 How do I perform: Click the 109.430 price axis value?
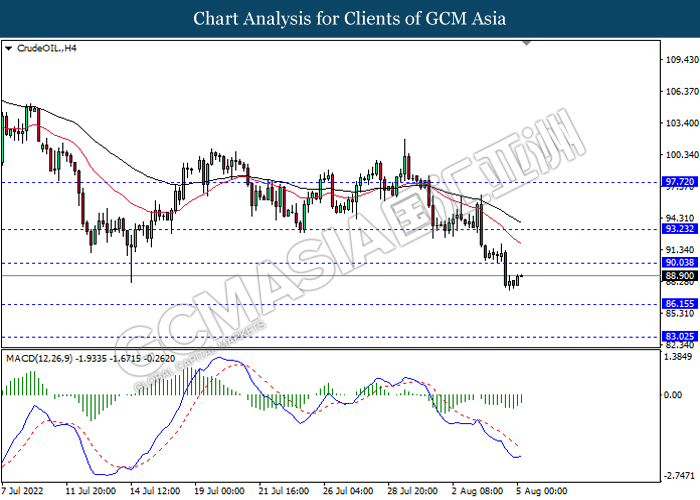click(x=682, y=60)
